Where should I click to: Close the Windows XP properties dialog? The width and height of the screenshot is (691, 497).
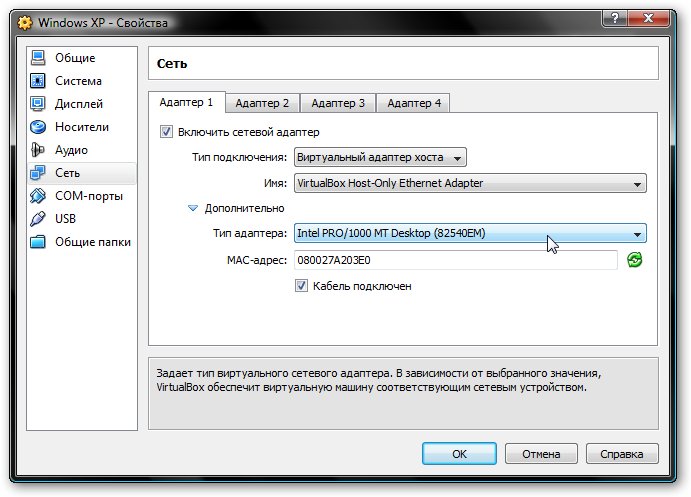click(x=649, y=19)
